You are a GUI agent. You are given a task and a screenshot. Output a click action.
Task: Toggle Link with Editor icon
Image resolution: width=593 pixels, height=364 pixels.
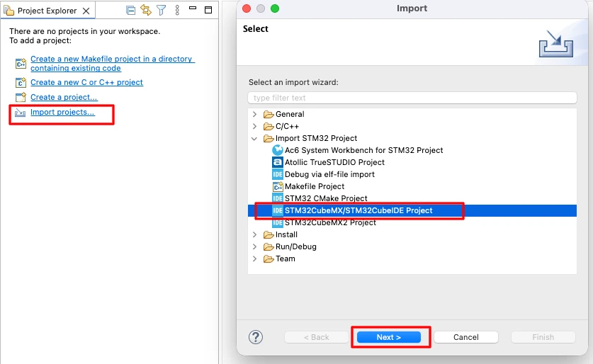coord(146,10)
